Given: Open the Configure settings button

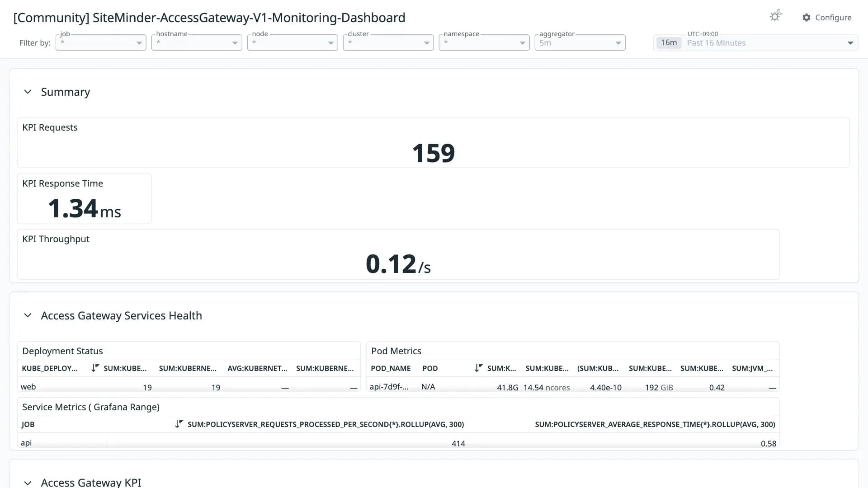Looking at the screenshot, I should click(827, 17).
